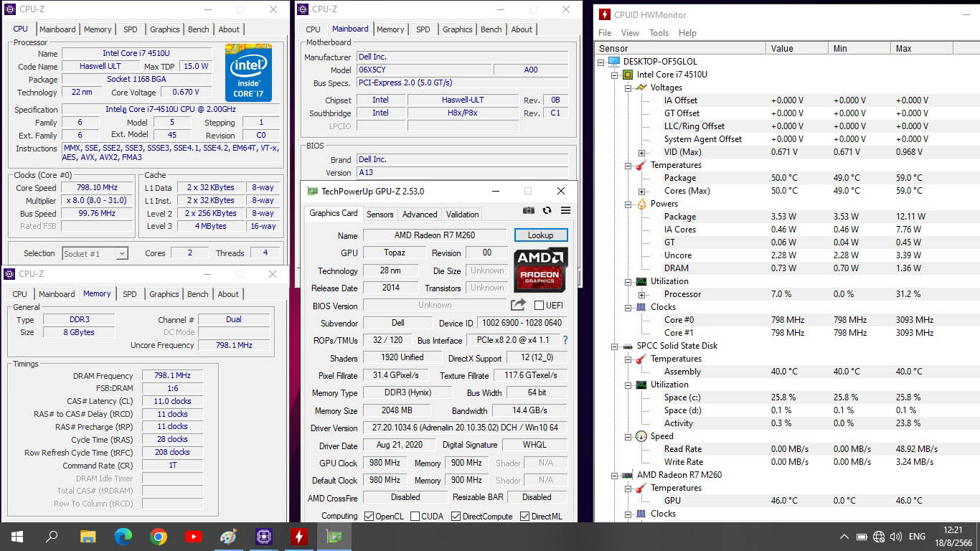Click the bus interface question mark

[x=565, y=340]
